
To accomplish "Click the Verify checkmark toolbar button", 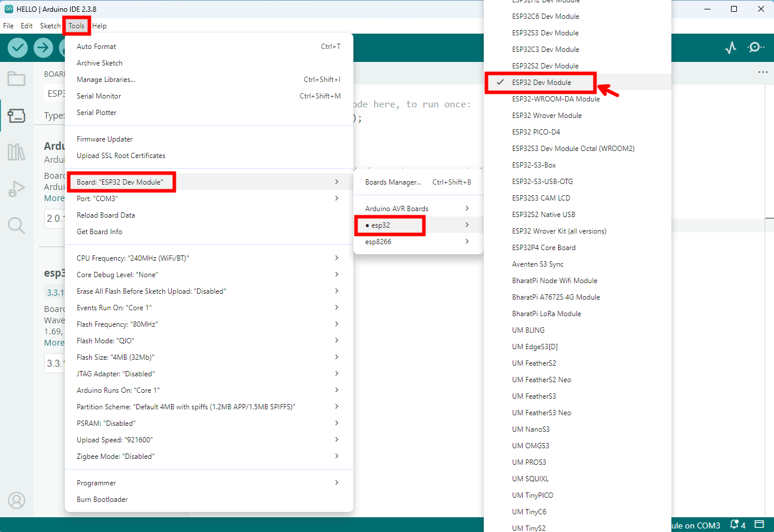I will (18, 48).
